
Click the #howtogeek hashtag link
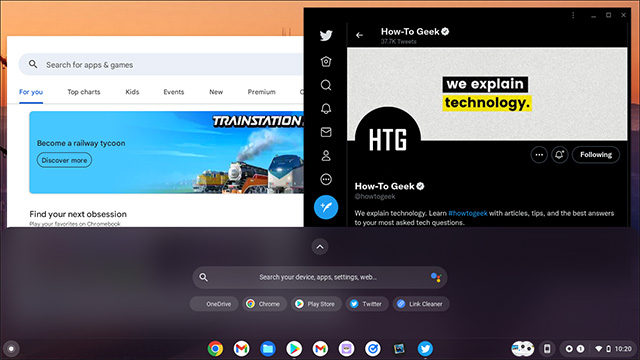click(468, 213)
